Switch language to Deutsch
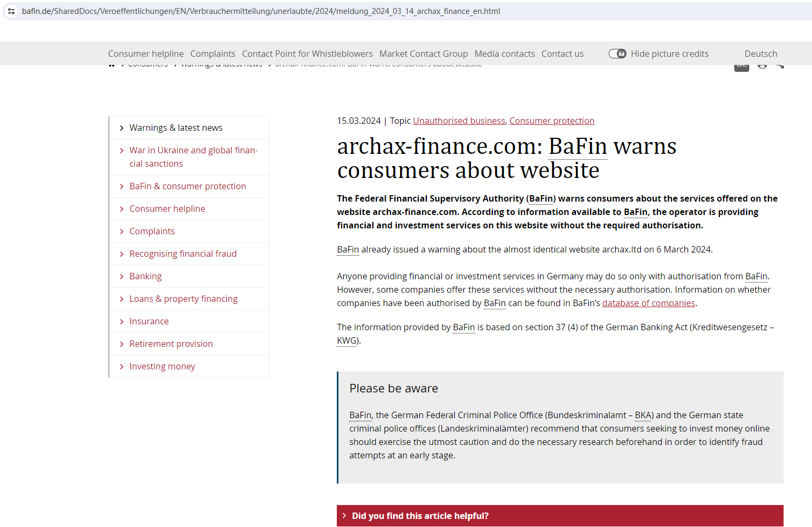The width and height of the screenshot is (812, 527). [761, 54]
